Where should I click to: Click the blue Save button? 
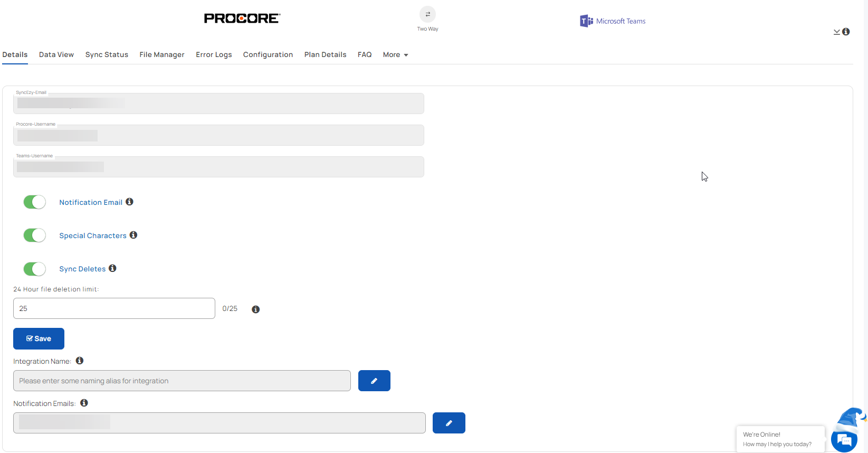tap(39, 338)
